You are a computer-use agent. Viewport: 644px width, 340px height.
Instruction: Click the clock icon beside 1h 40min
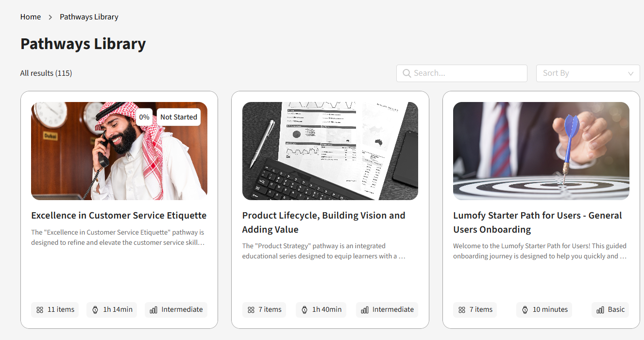click(305, 310)
